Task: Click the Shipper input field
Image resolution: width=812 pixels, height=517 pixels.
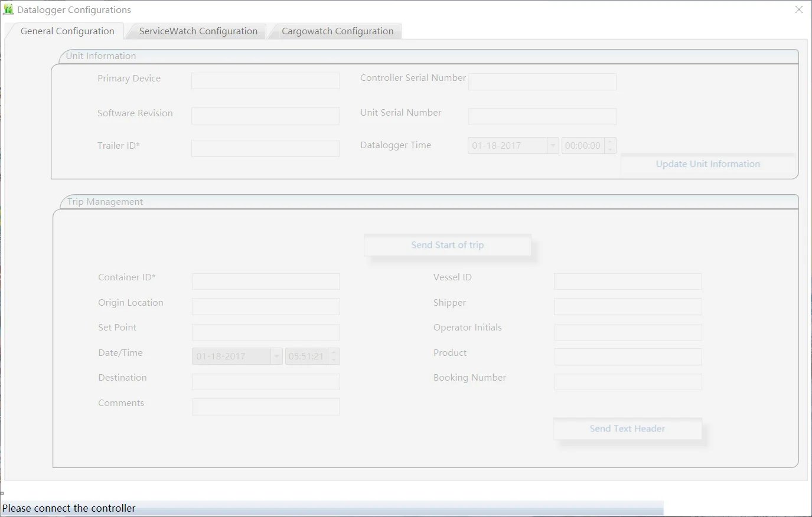Action: tap(628, 306)
